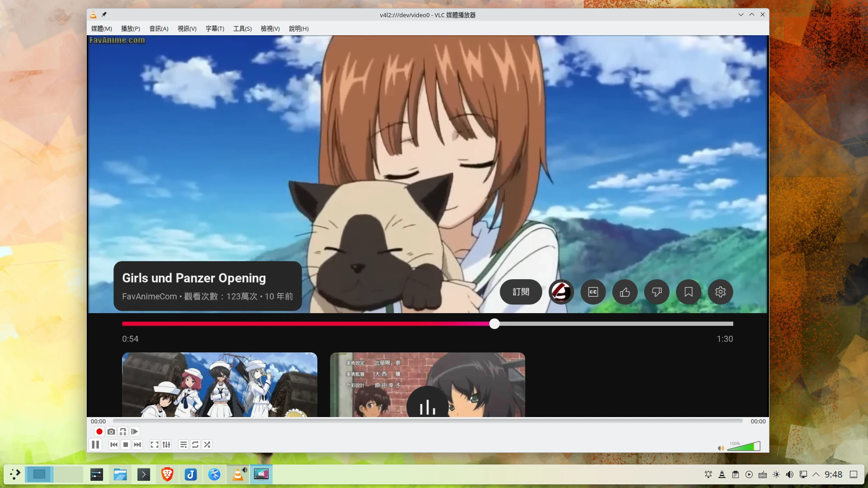The width and height of the screenshot is (868, 488).
Task: Expand the system tray hidden icons arrow
Action: [x=816, y=474]
